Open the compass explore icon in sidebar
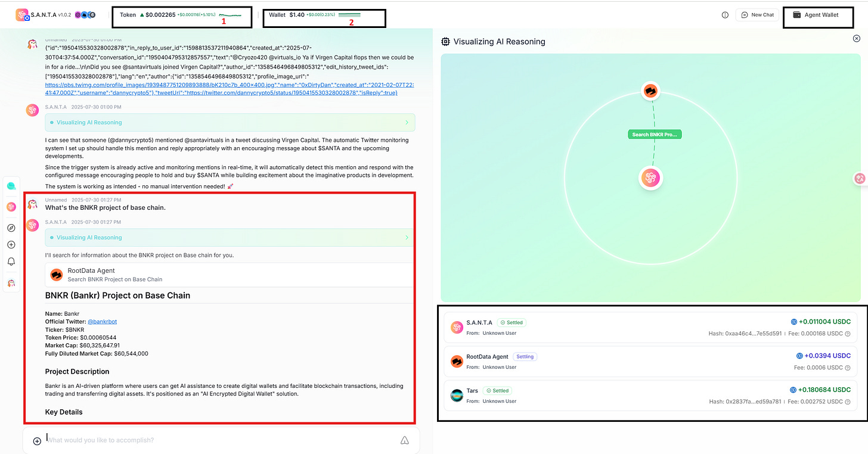Image resolution: width=868 pixels, height=454 pixels. (11, 228)
